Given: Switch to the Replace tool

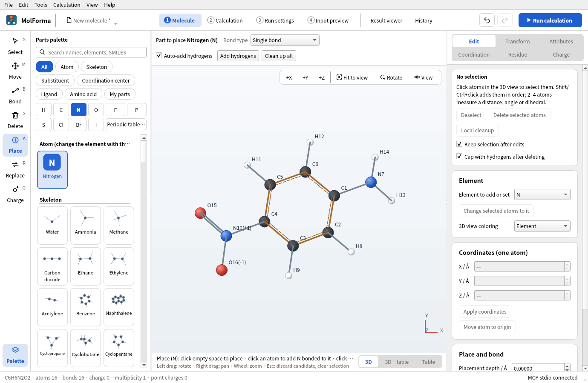Looking at the screenshot, I should coord(15,169).
